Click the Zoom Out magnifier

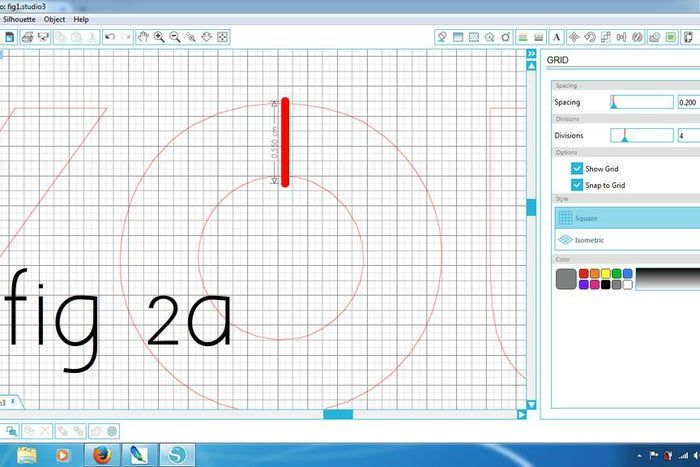(x=175, y=37)
